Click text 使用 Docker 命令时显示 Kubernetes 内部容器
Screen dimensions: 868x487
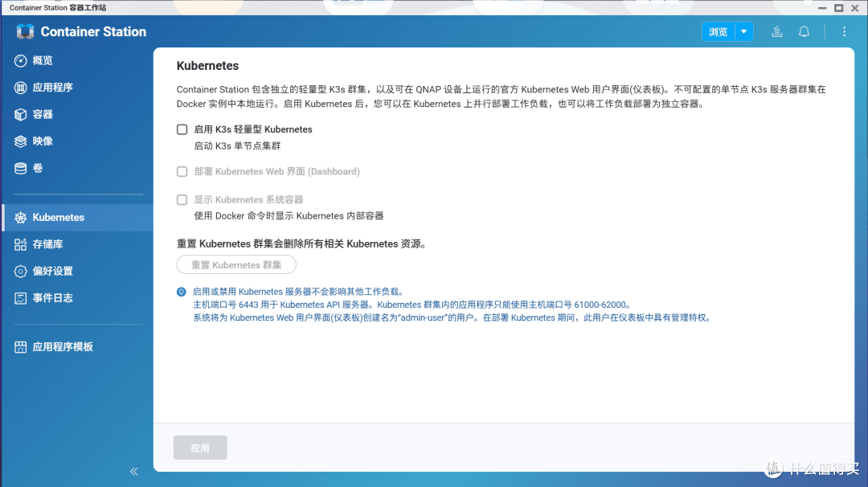(x=289, y=216)
